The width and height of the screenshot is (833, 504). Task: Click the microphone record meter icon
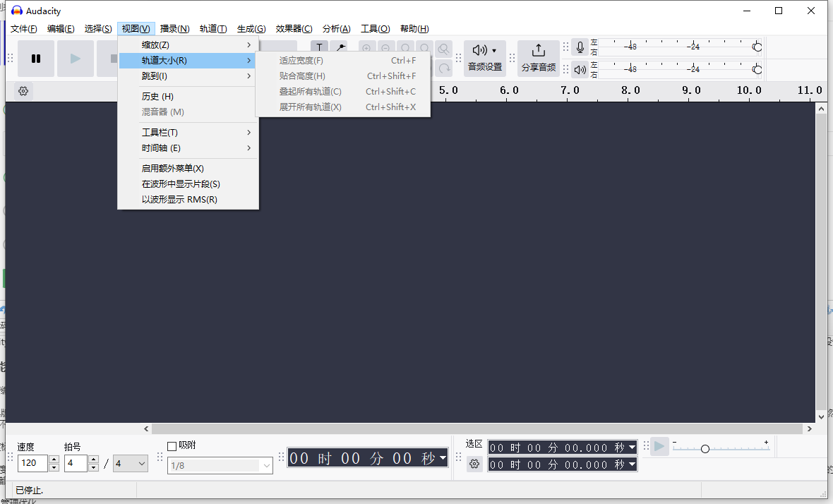point(580,48)
